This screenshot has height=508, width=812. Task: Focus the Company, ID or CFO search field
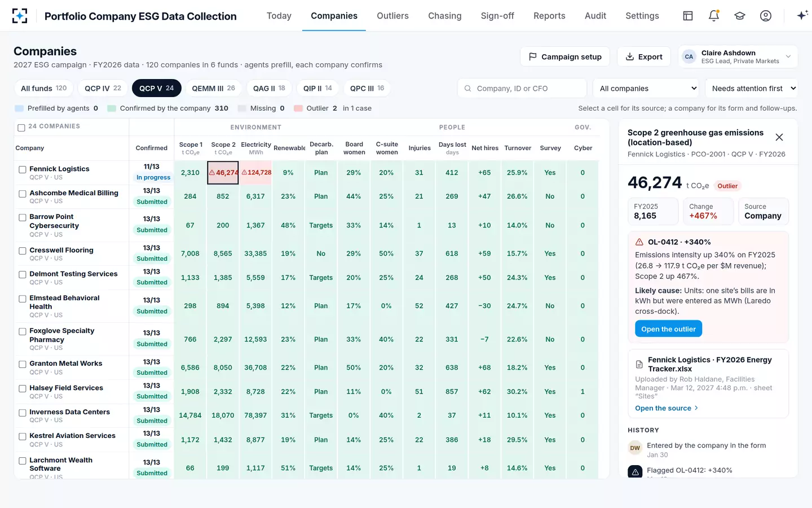coord(522,89)
